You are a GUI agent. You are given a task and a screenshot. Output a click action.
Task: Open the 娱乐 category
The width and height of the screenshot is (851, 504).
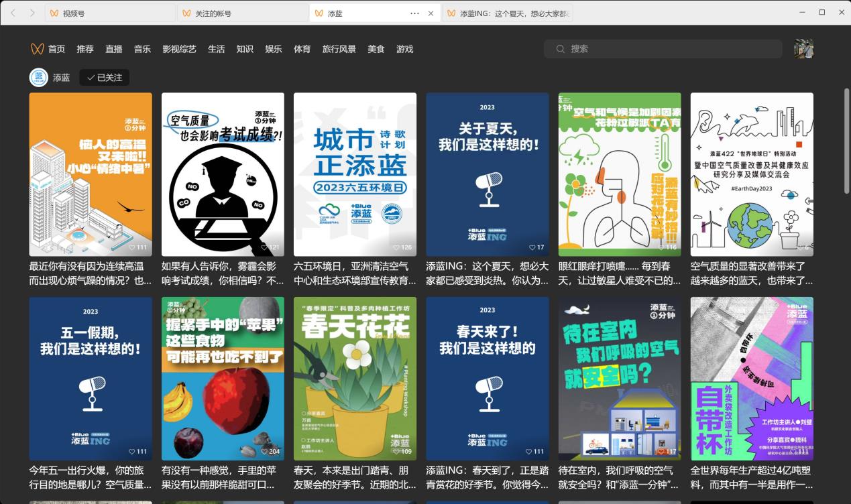pos(274,49)
